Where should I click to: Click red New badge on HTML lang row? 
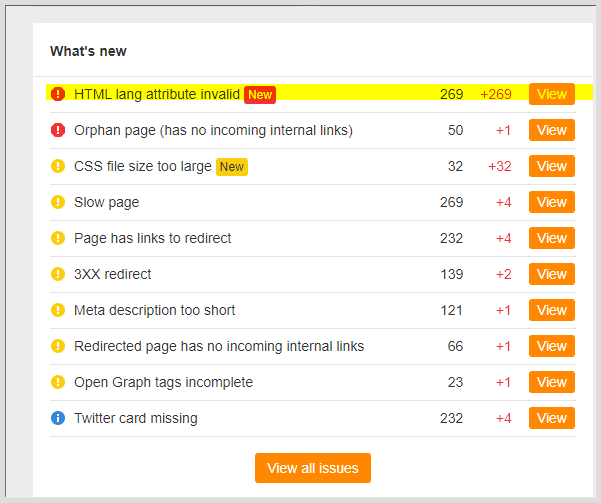[x=260, y=95]
